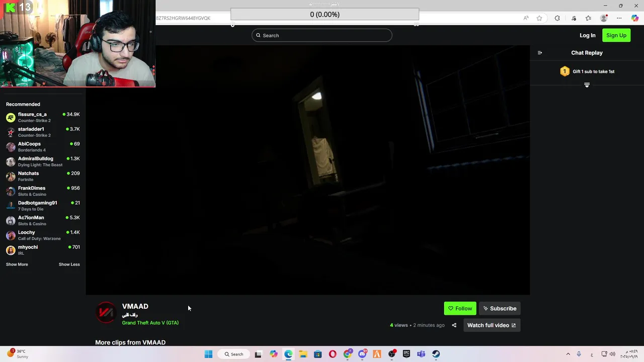Screen dimensions: 644x362
Task: Open Dadbotgaming91 recommended channel
Action: [x=43, y=206]
